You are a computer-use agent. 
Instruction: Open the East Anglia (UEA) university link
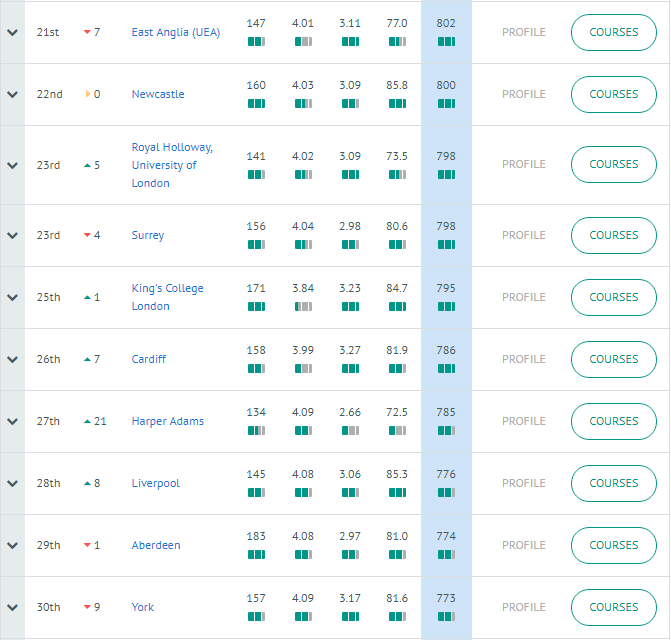(175, 32)
